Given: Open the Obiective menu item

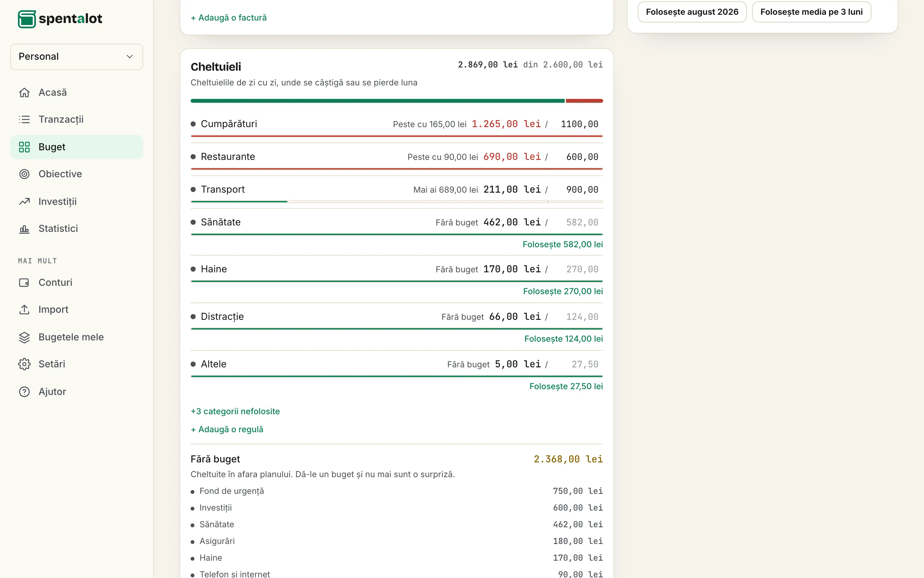Looking at the screenshot, I should pyautogui.click(x=77, y=174).
